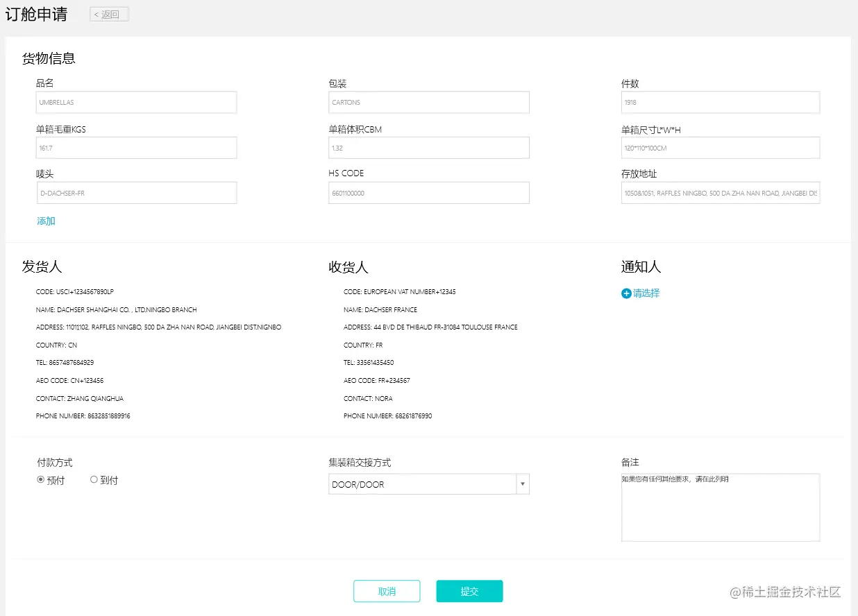Click the 请选择 link under 通知人
Screen dimensions: 858x616
[x=646, y=293]
